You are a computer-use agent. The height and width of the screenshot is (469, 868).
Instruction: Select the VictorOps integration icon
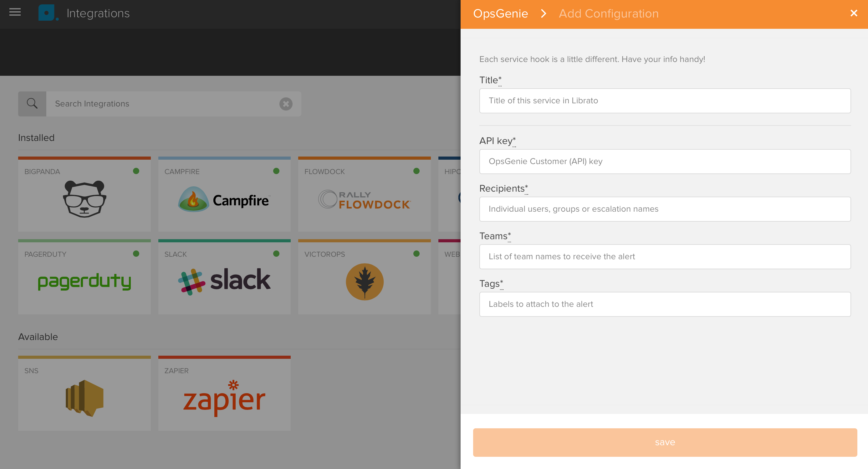[x=365, y=282]
